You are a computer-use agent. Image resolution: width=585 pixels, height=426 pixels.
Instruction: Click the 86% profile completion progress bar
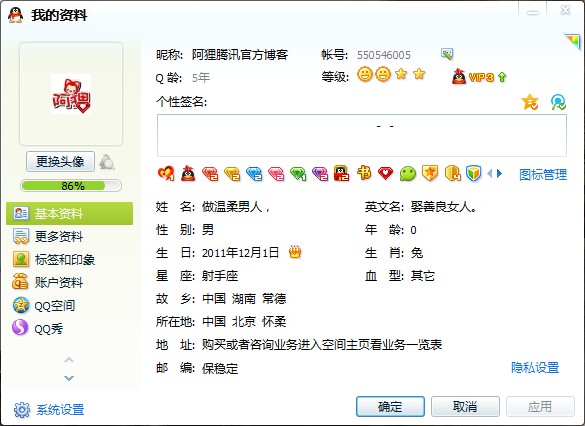point(71,185)
